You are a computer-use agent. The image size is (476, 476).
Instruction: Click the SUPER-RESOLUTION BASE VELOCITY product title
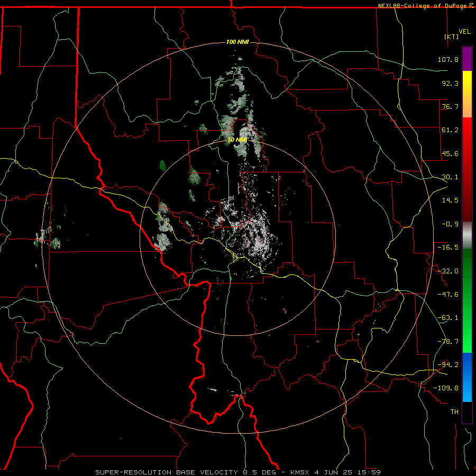[167, 472]
